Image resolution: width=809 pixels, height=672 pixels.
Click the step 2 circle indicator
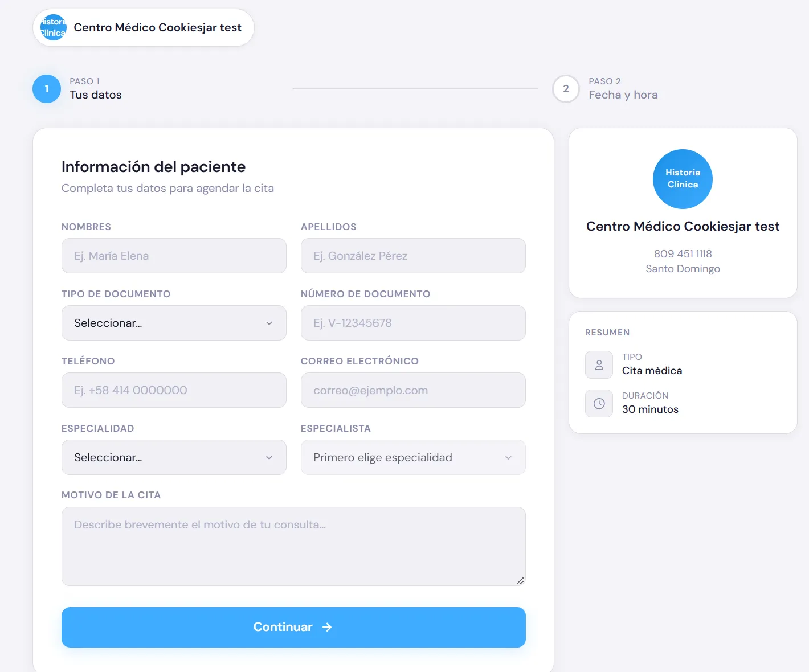(x=566, y=89)
